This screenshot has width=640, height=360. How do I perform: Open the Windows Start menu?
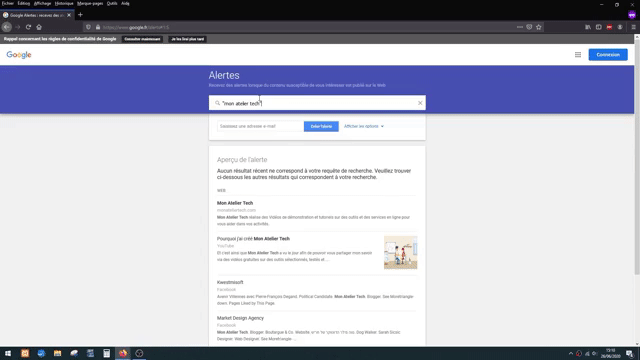[x=8, y=353]
